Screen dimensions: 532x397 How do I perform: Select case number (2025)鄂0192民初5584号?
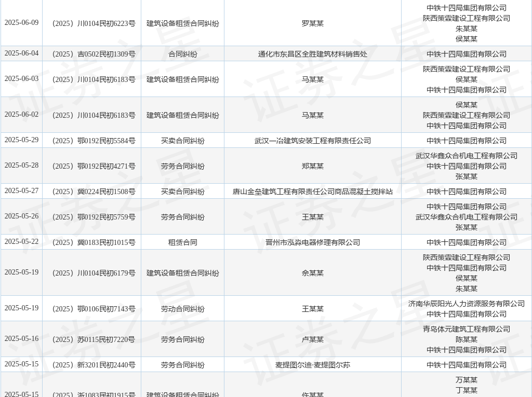click(94, 141)
